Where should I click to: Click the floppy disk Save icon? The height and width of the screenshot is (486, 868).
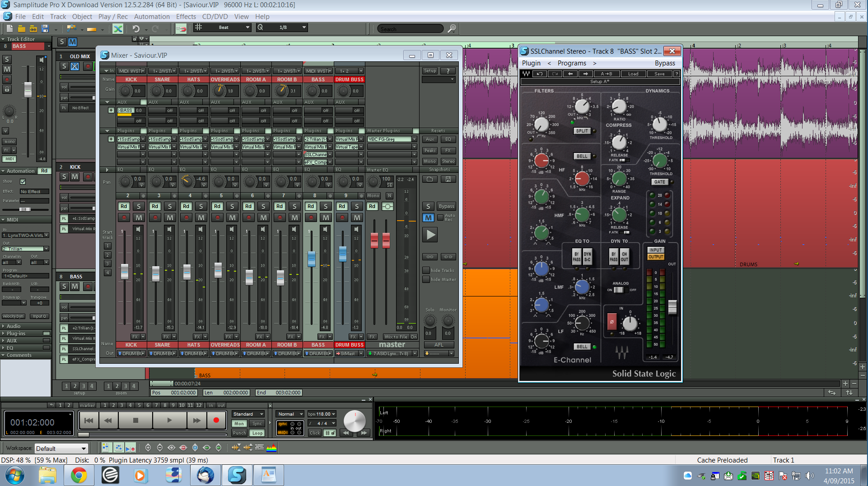pyautogui.click(x=45, y=28)
